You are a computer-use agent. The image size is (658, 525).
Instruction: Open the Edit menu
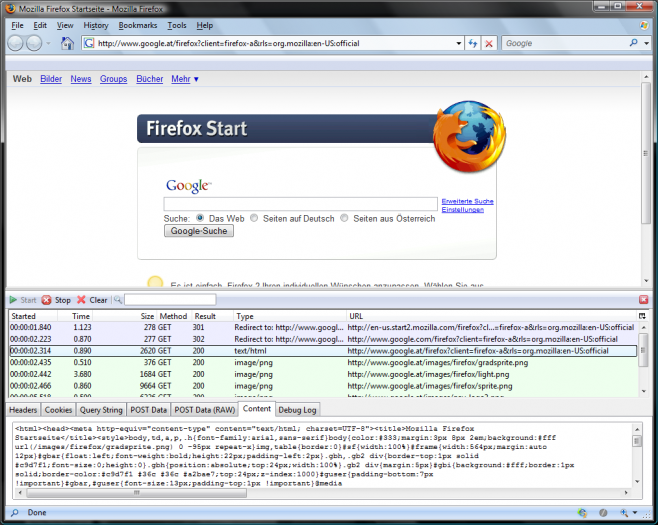[x=40, y=25]
